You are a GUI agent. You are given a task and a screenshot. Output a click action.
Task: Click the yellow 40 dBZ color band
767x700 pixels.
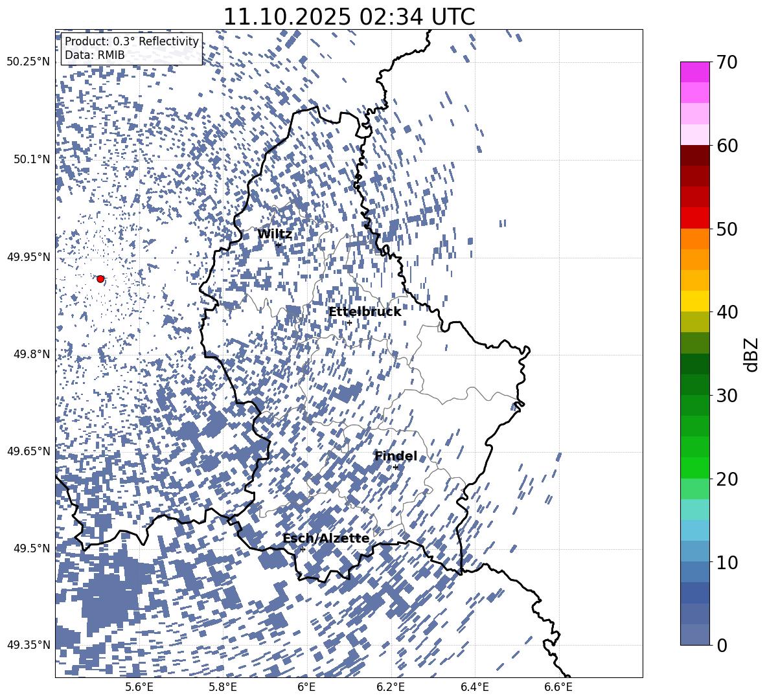[x=694, y=301]
